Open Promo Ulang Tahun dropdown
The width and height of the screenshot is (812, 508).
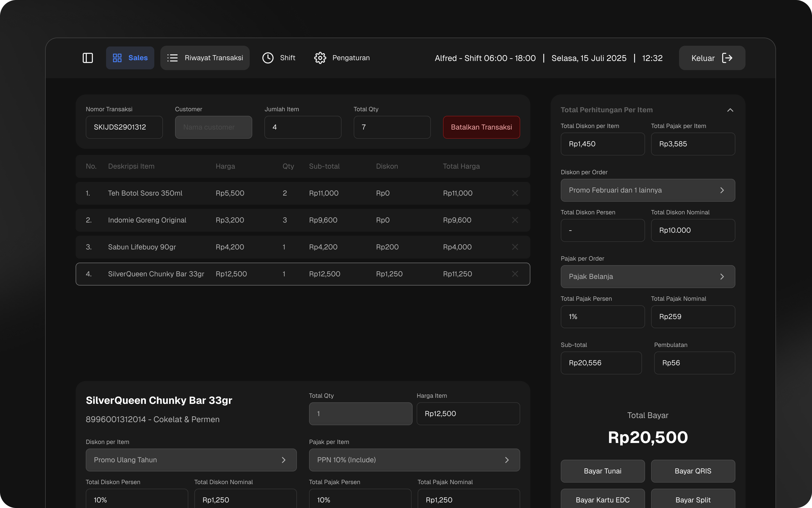191,460
